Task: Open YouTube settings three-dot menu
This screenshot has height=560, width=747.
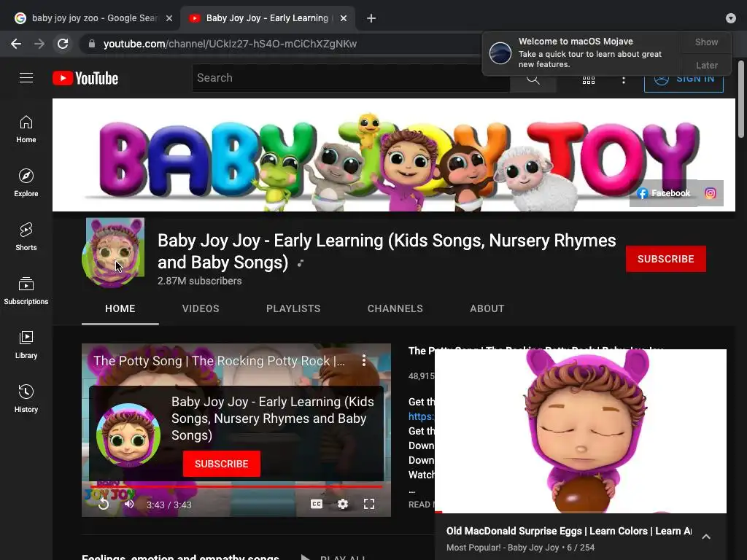Action: pyautogui.click(x=623, y=80)
